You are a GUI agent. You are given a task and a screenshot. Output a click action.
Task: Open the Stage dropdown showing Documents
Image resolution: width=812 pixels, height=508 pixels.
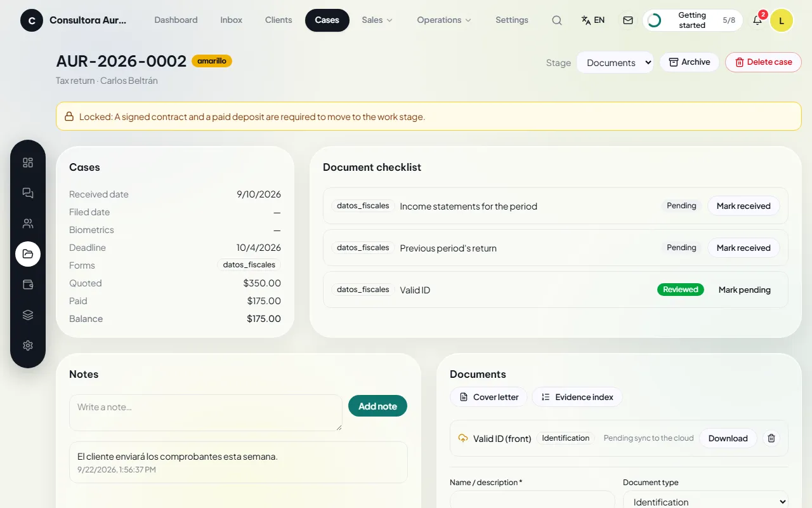click(615, 62)
